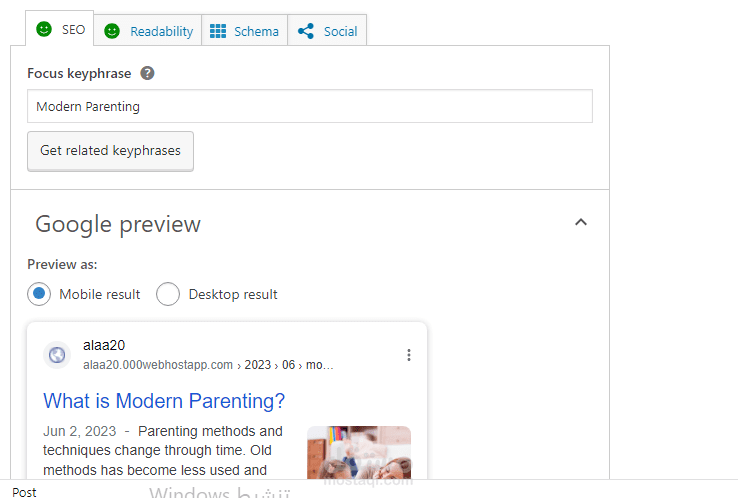Click the Readability green smiley icon

(x=112, y=31)
